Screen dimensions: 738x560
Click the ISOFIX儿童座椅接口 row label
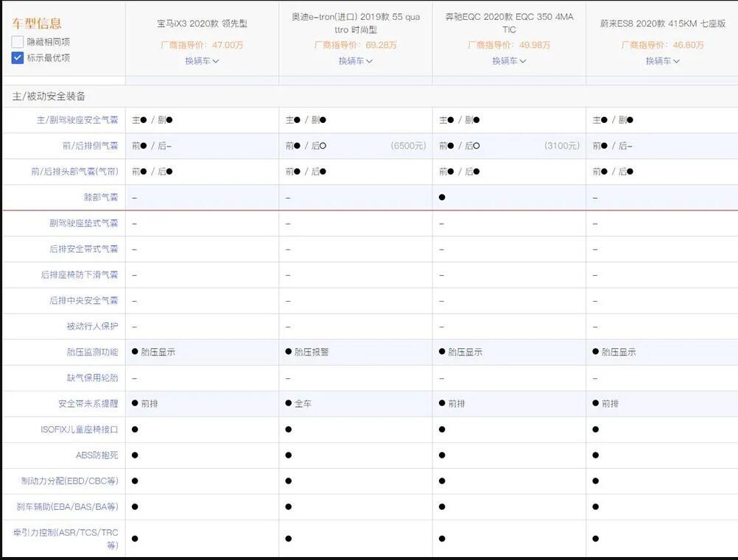tap(80, 430)
